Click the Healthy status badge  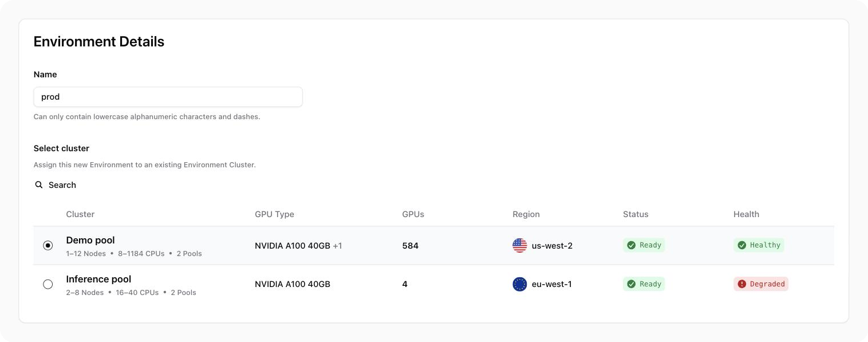[x=759, y=245]
